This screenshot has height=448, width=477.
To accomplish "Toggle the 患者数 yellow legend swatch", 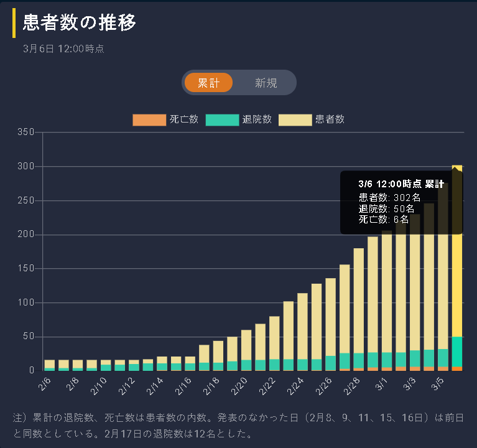I will click(295, 119).
